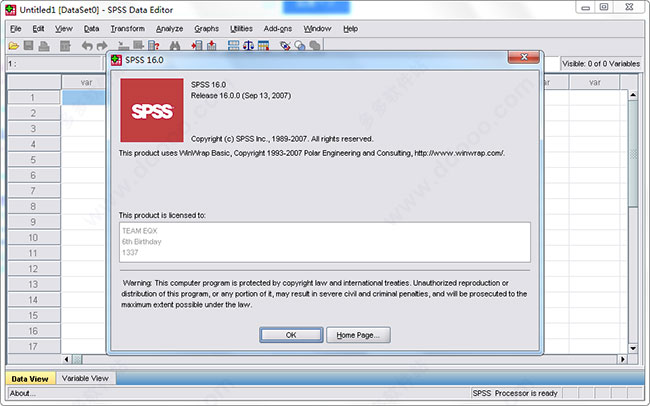Open the Edit menu
Image resolution: width=650 pixels, height=406 pixels.
(x=38, y=29)
